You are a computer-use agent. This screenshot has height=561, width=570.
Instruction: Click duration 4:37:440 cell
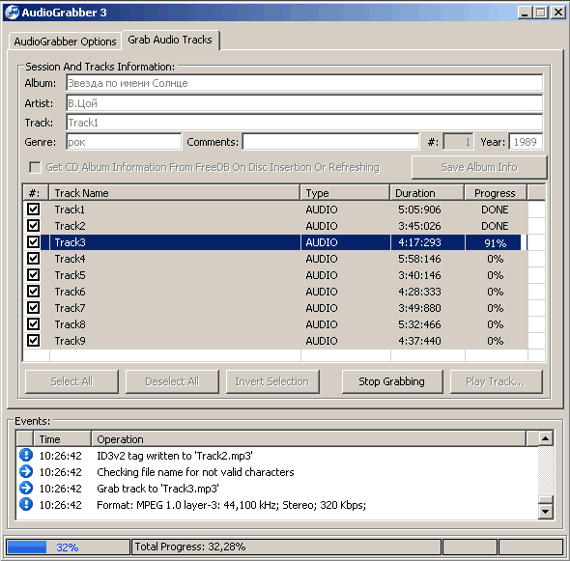(x=420, y=341)
